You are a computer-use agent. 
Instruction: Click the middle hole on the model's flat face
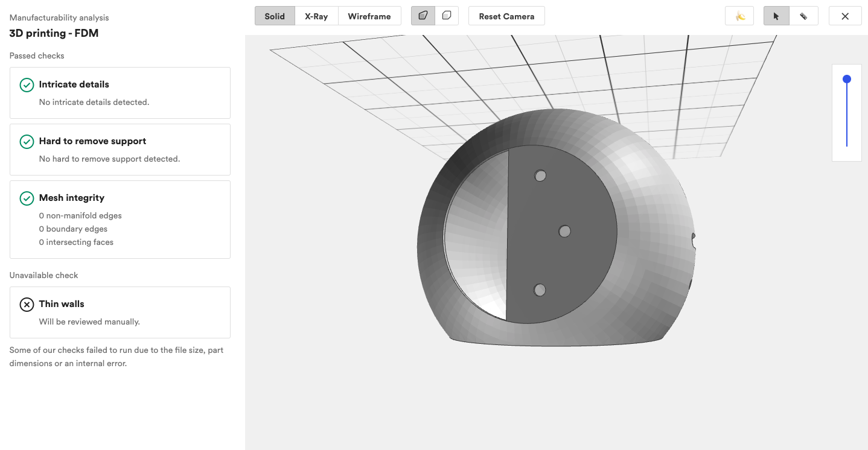coord(564,231)
